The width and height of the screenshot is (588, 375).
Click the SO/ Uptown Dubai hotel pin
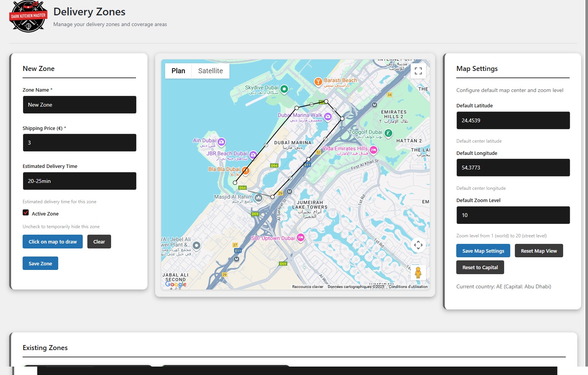(301, 238)
